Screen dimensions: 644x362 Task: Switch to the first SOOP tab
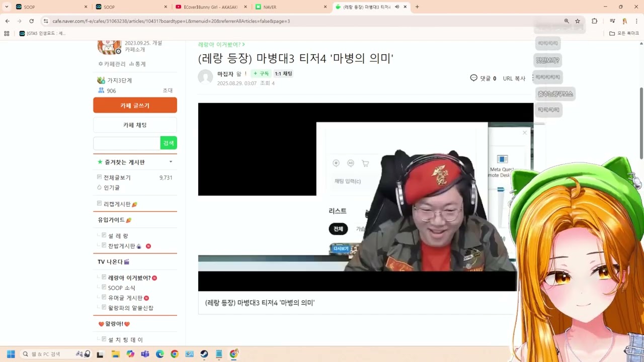click(x=50, y=7)
